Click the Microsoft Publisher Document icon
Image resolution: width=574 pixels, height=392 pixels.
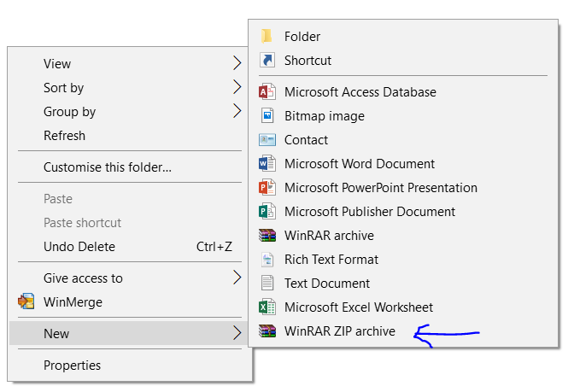click(x=267, y=212)
